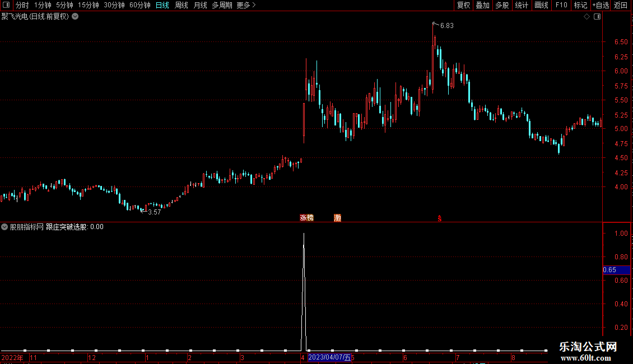Click the 1.00 indicator axis label
Screen dimensions: 633x364
click(x=621, y=234)
